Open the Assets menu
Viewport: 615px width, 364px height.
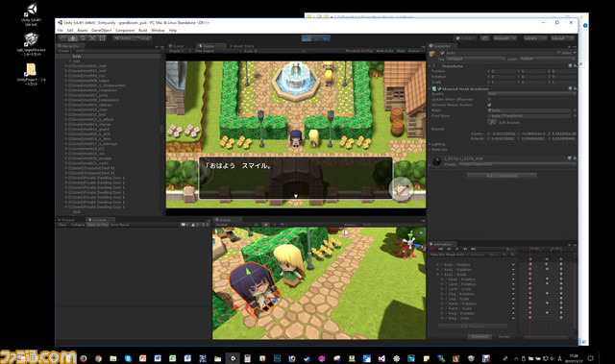(x=82, y=30)
